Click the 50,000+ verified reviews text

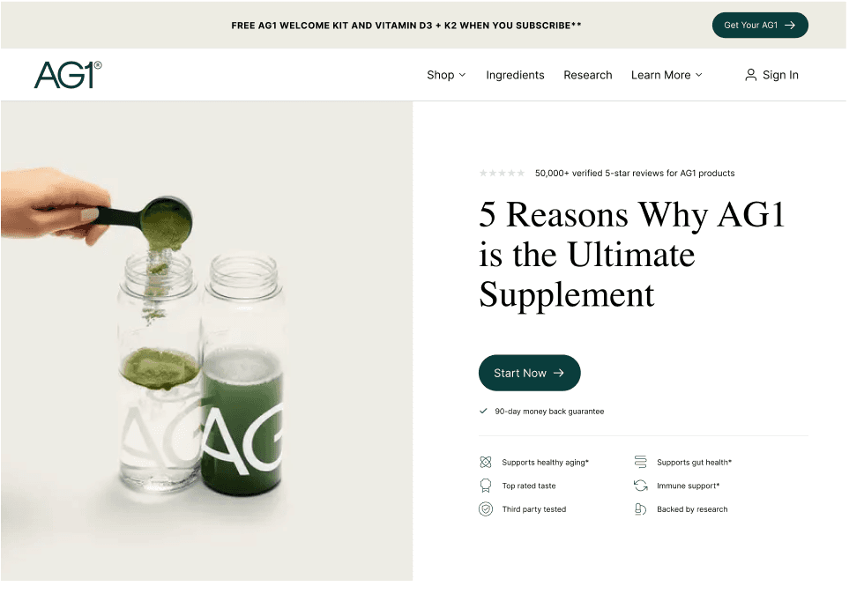[x=635, y=173]
